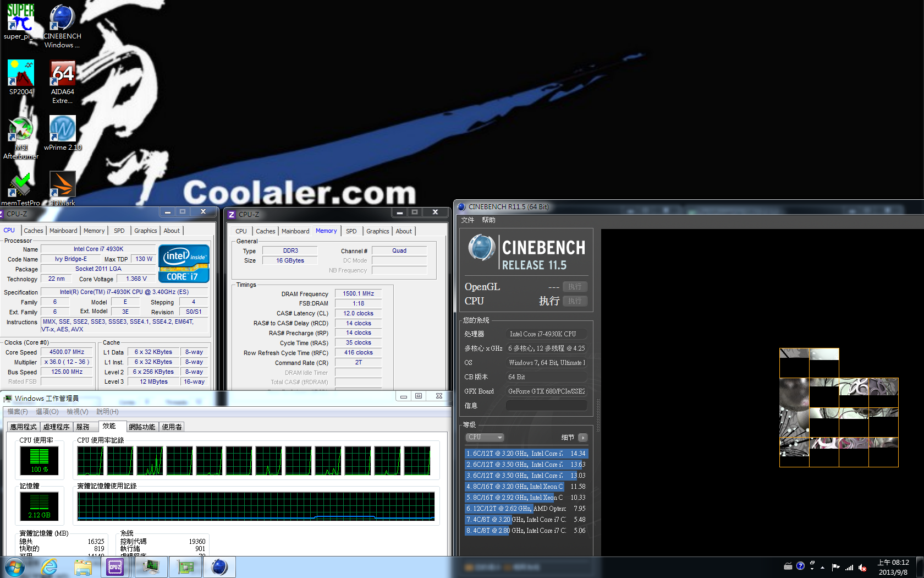Switch to CPU tab in right CPU-Z

241,231
